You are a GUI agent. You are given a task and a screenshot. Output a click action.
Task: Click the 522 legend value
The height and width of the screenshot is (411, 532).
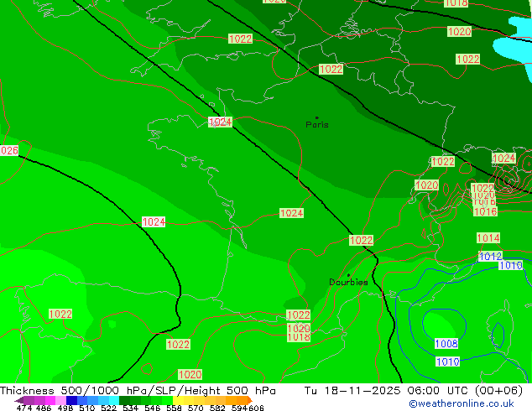108,408
